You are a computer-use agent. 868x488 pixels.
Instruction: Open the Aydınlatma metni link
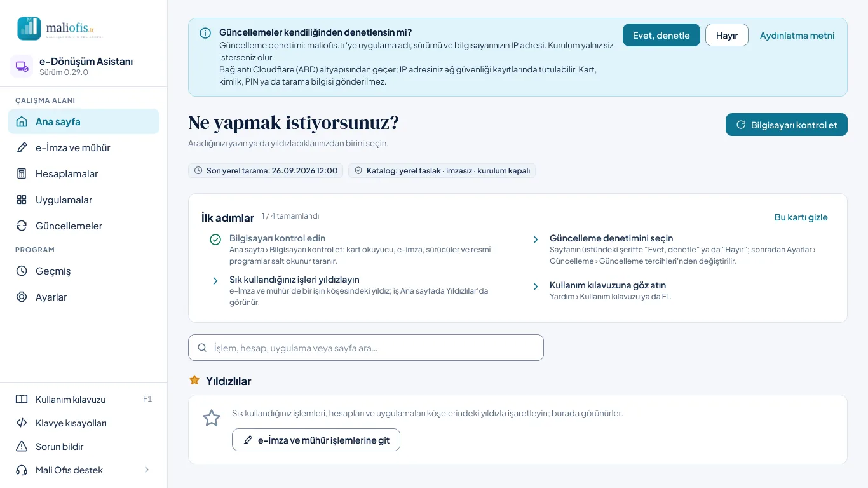point(797,36)
